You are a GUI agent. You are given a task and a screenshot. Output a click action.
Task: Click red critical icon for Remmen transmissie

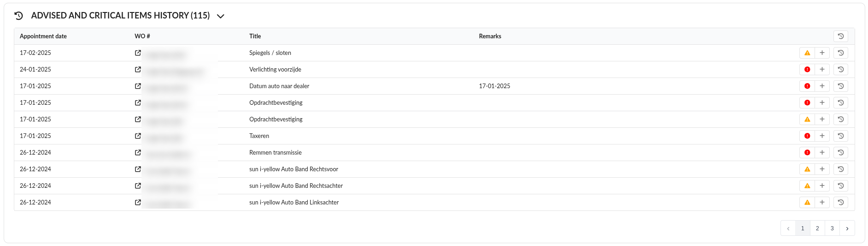click(x=807, y=153)
